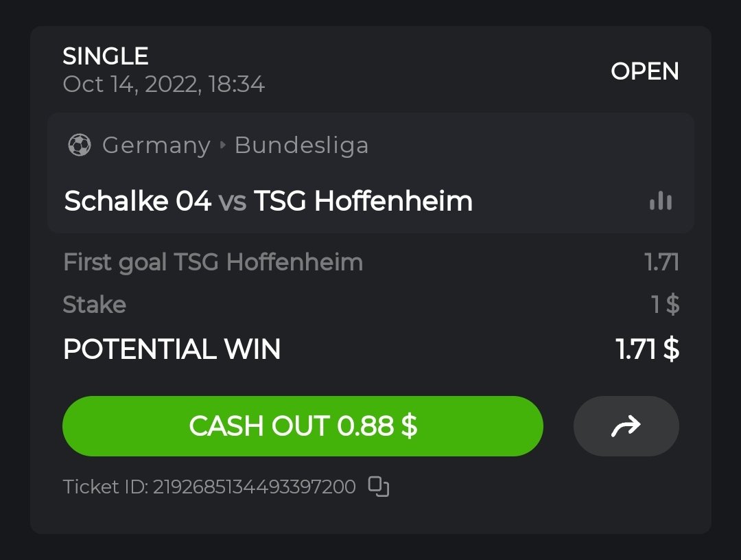Viewport: 741px width, 560px height.
Task: Click the First goal TSG Hoffenheim selection
Action: [x=213, y=262]
